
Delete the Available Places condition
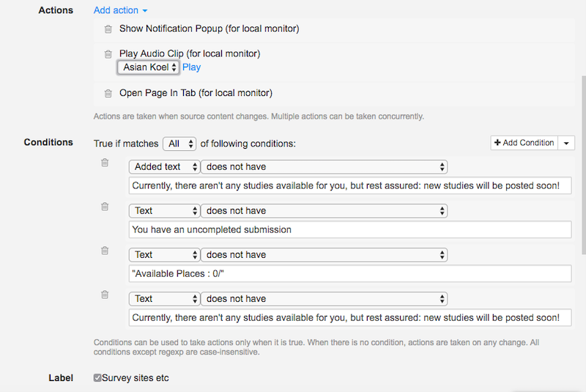(x=105, y=251)
